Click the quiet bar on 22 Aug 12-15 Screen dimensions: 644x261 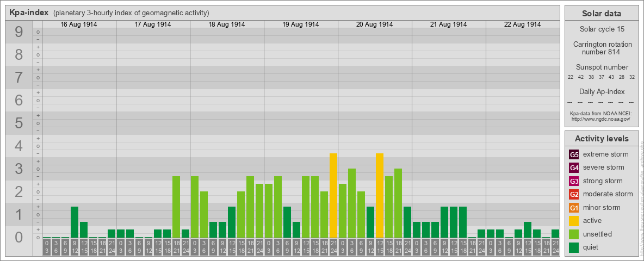pos(528,230)
